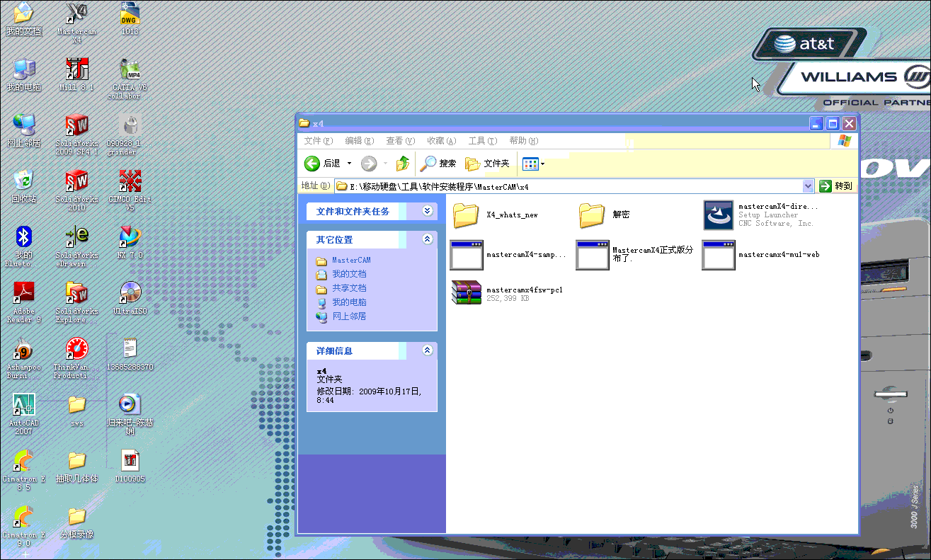
Task: Expand the address bar dropdown list
Action: (x=809, y=186)
